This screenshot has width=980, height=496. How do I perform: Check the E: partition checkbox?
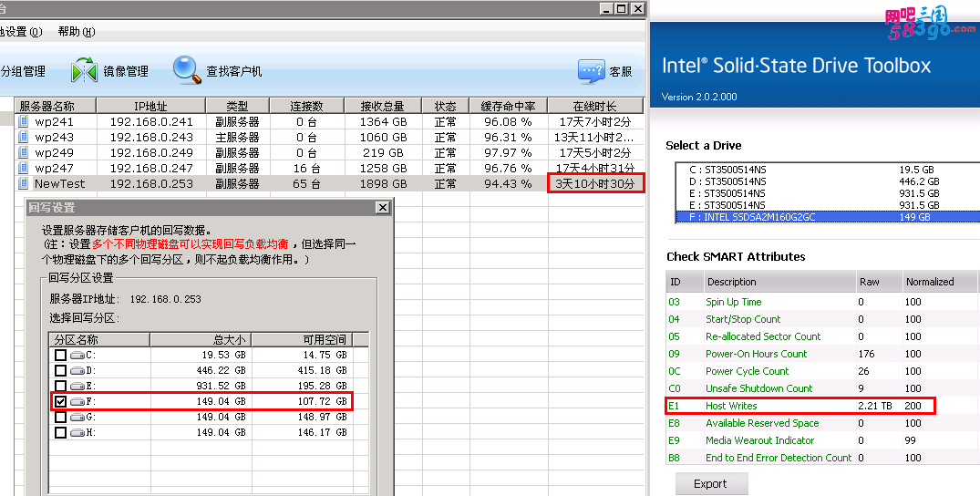(x=60, y=387)
